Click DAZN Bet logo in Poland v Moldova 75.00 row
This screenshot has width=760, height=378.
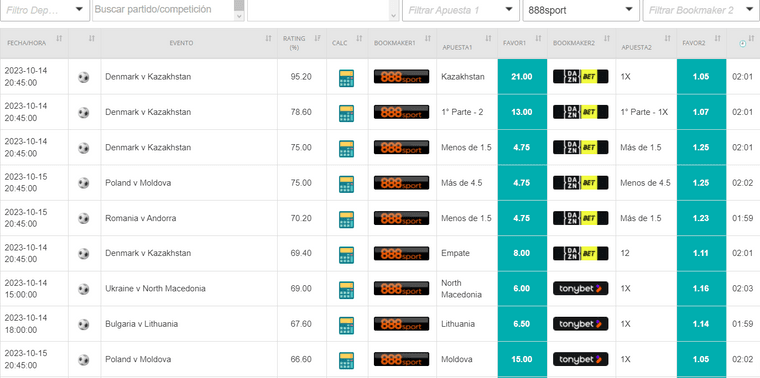tap(581, 183)
